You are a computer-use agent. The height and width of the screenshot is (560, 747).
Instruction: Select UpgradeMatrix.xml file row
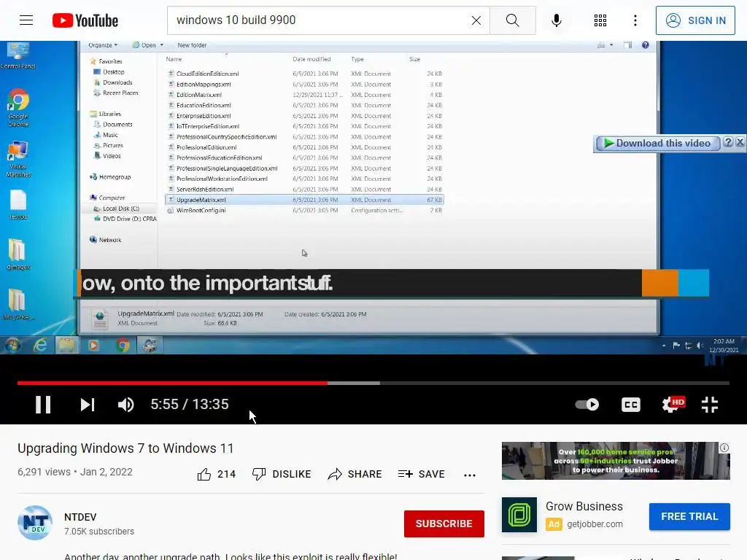304,200
